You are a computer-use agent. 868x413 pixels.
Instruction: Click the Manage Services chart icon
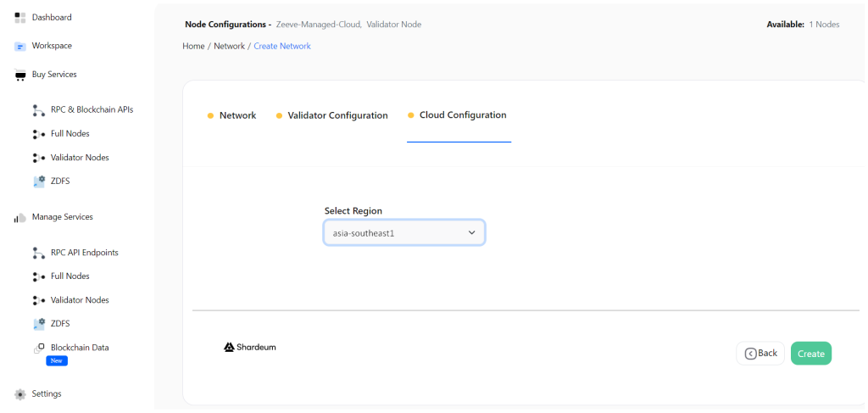[x=20, y=218]
